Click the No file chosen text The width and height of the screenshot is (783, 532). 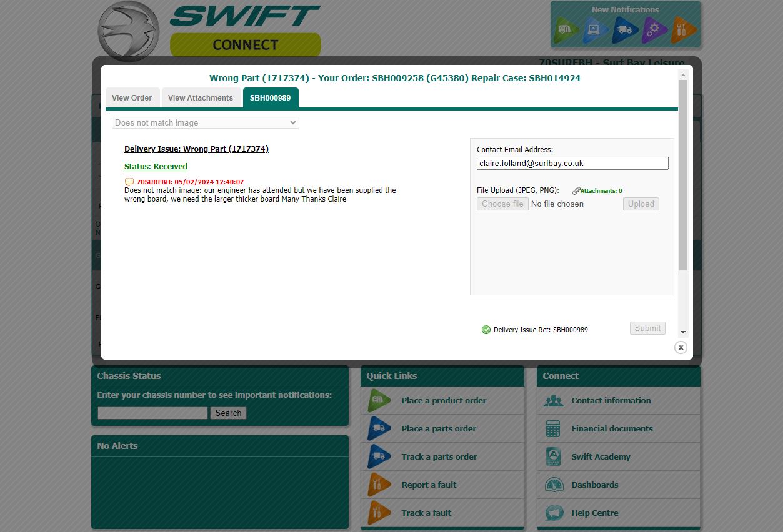click(x=557, y=204)
